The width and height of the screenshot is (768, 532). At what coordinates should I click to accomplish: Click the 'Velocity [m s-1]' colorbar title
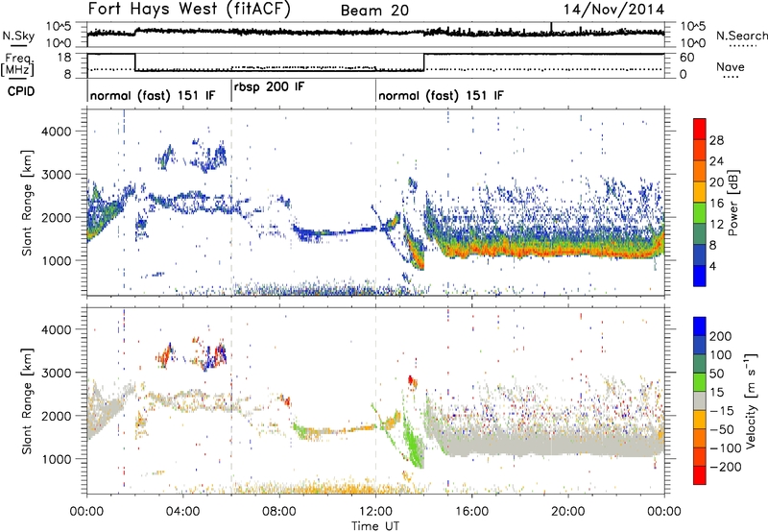pos(751,400)
